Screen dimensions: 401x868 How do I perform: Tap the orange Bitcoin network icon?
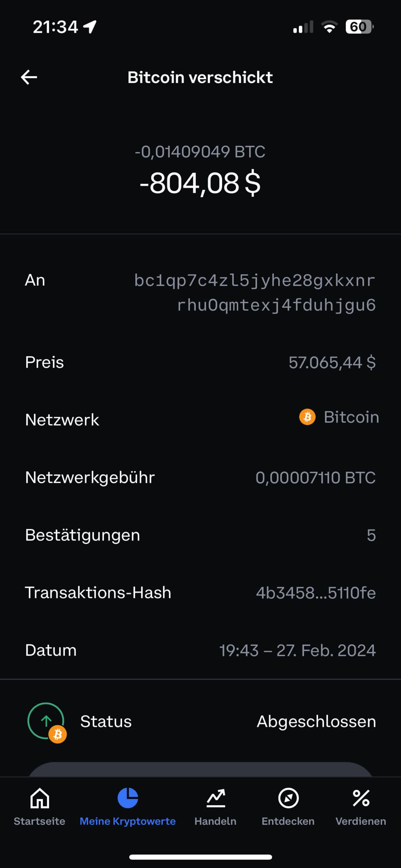pyautogui.click(x=307, y=417)
